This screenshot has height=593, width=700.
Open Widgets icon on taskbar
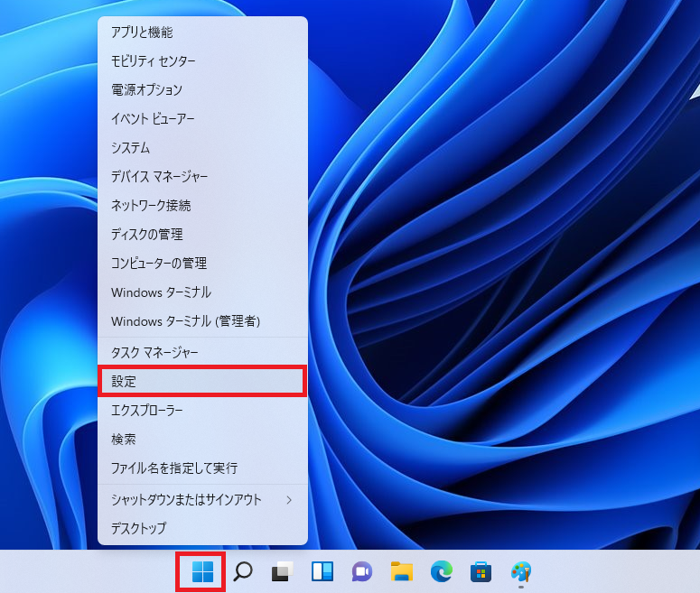(x=322, y=571)
